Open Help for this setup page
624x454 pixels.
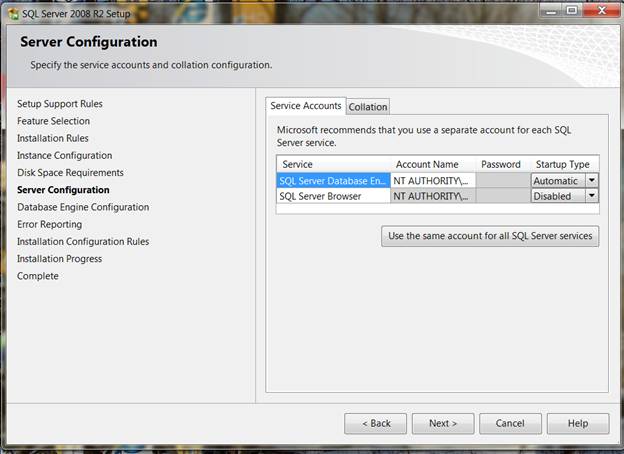click(x=578, y=423)
